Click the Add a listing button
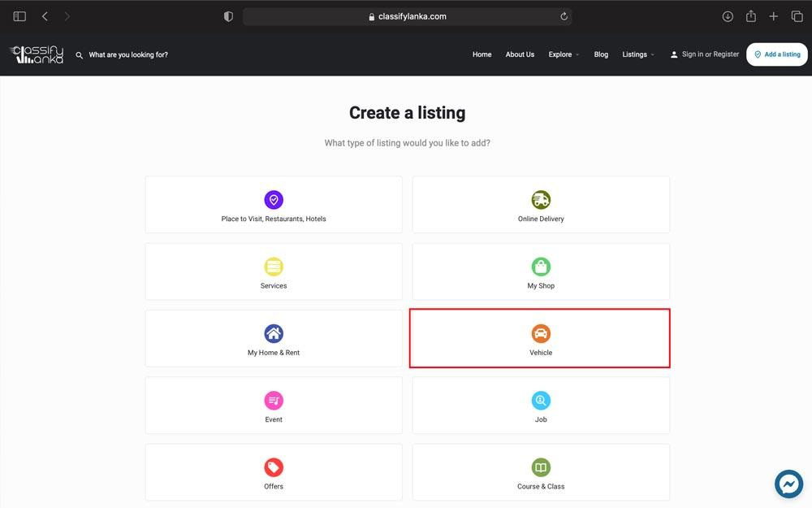The image size is (812, 508). [777, 54]
